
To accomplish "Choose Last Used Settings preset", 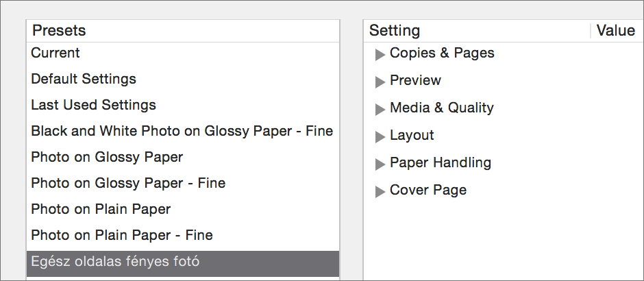I will click(183, 105).
